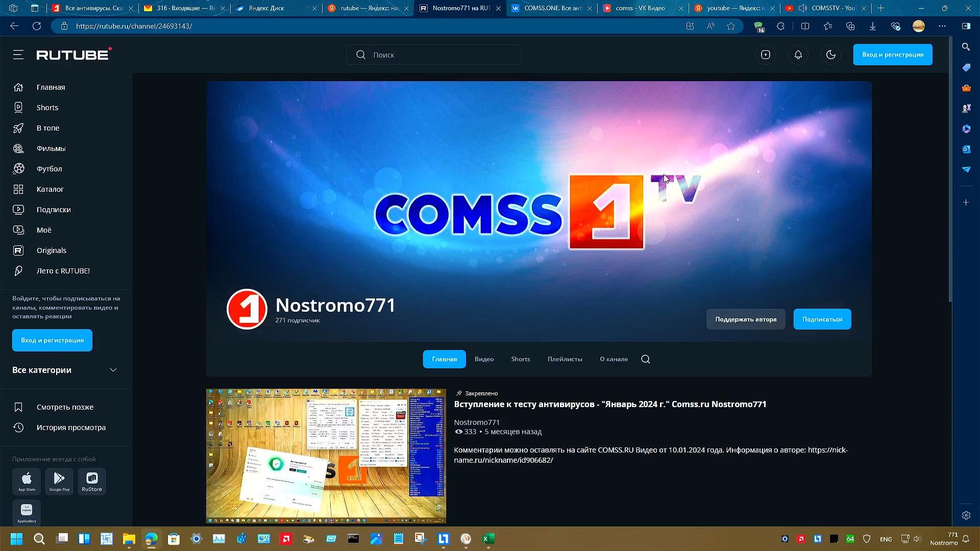The width and height of the screenshot is (980, 551).
Task: Expand the Все категории list
Action: 113,370
